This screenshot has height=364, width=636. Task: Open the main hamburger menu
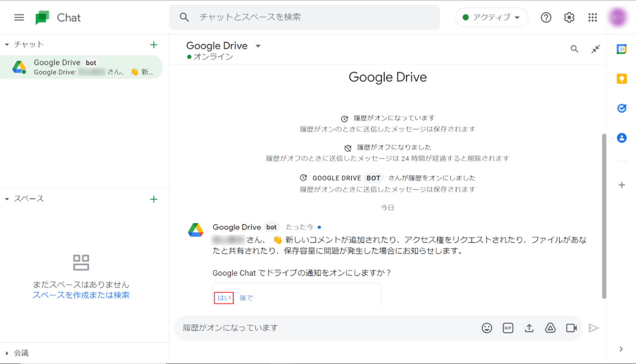(19, 17)
